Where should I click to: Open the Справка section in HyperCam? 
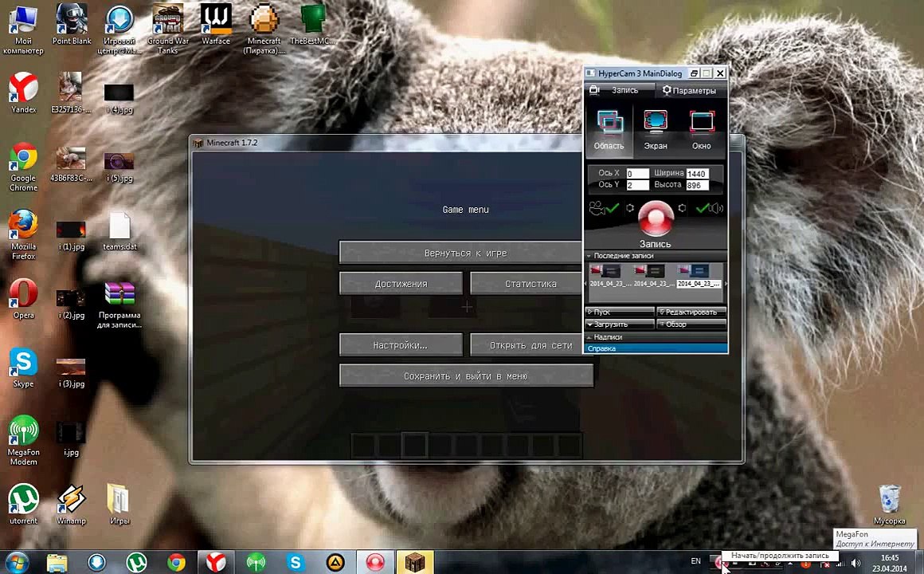[656, 348]
